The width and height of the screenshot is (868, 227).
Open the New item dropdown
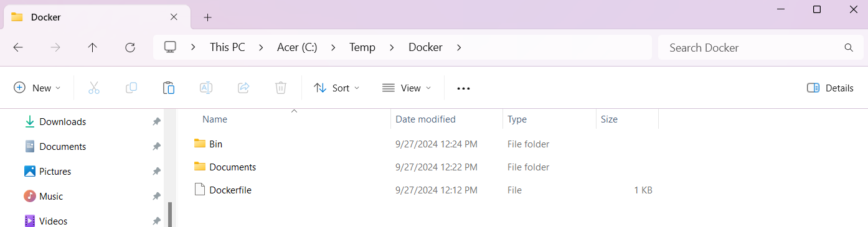tap(37, 88)
